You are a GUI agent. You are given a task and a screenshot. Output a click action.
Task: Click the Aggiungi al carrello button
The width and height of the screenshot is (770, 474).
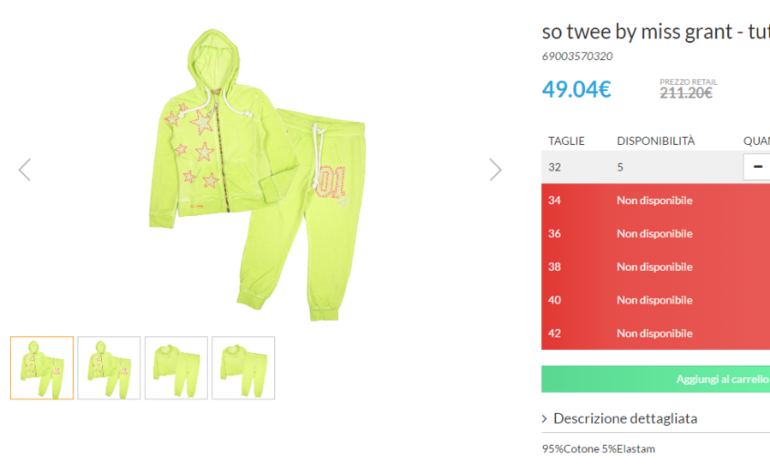(656, 379)
